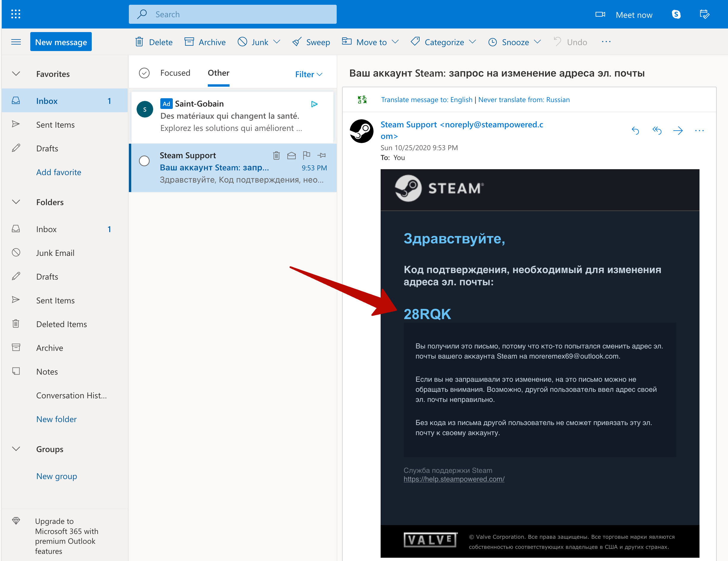Open Sent Items under Favorites

point(65,125)
